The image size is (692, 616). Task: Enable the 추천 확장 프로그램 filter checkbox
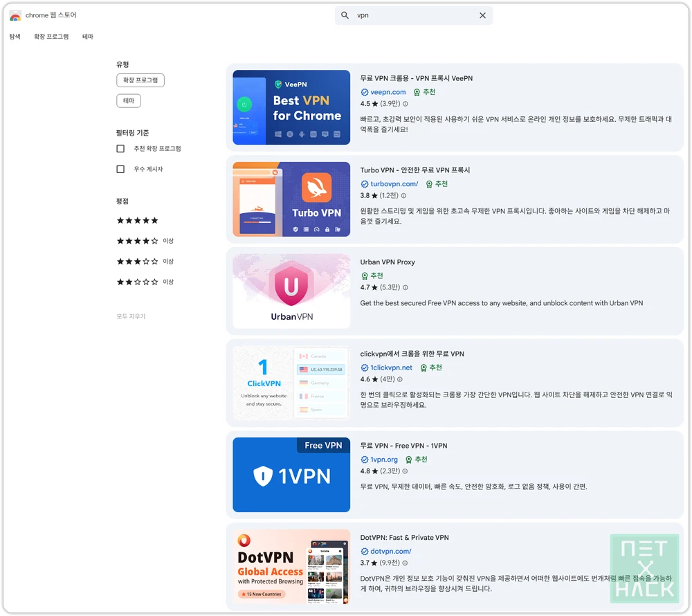120,148
